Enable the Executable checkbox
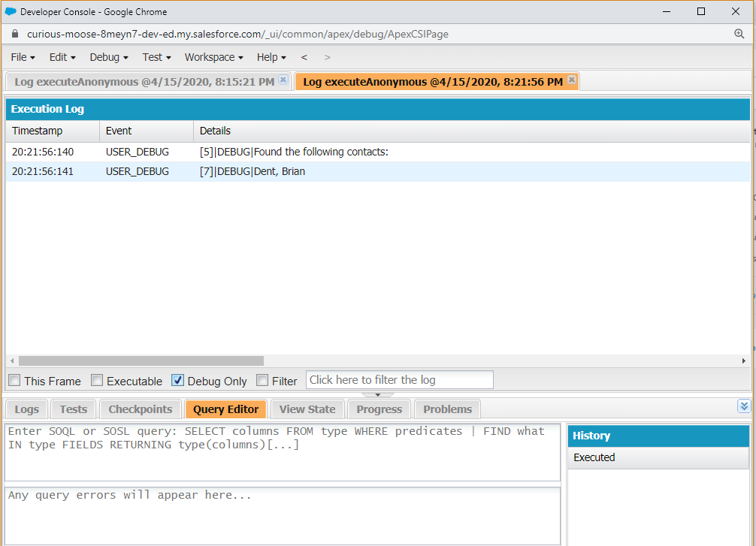The image size is (756, 546). (97, 380)
